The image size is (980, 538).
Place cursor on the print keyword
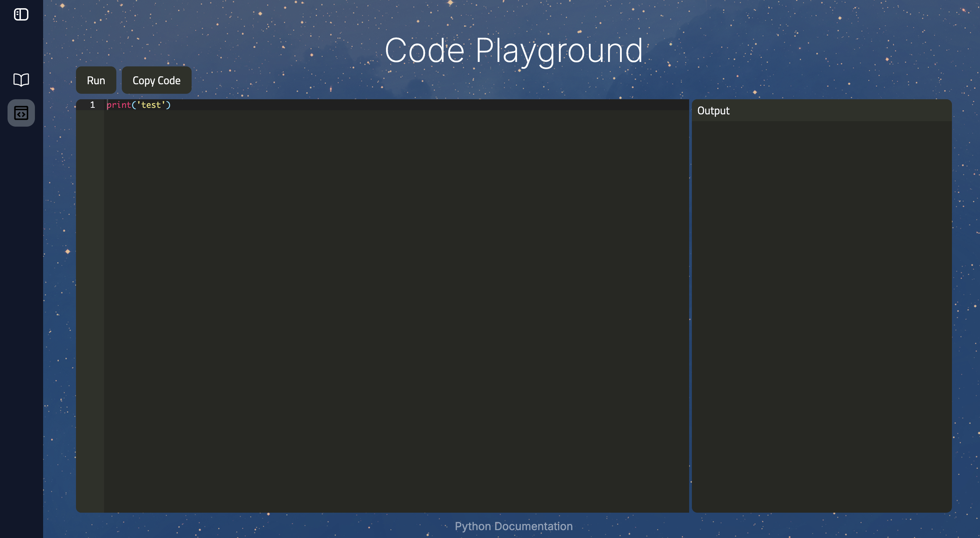point(119,105)
